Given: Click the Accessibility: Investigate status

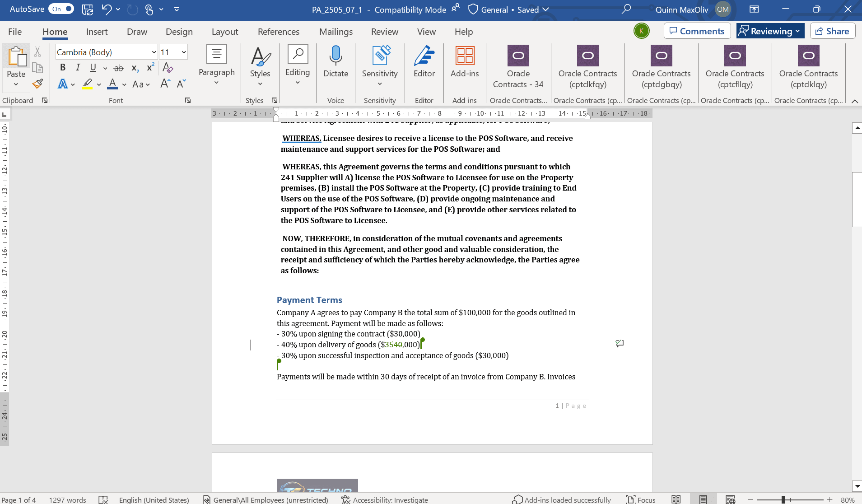Looking at the screenshot, I should (385, 499).
